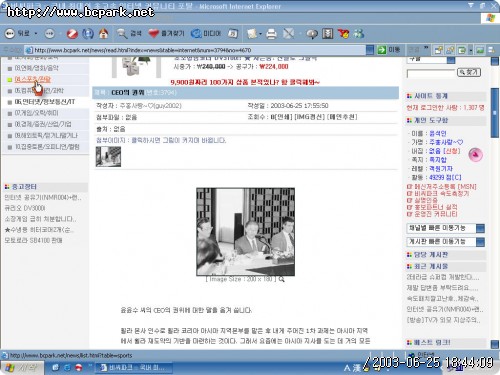Click the scrollbar down arrow at bottom right
Viewport: 500px width, 375px height.
495,344
